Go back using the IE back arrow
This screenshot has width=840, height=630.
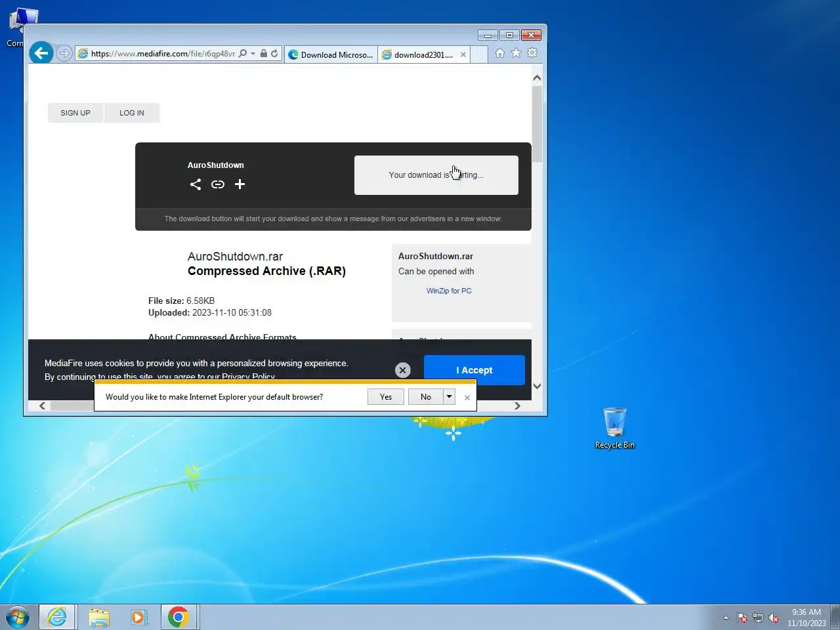(41, 53)
